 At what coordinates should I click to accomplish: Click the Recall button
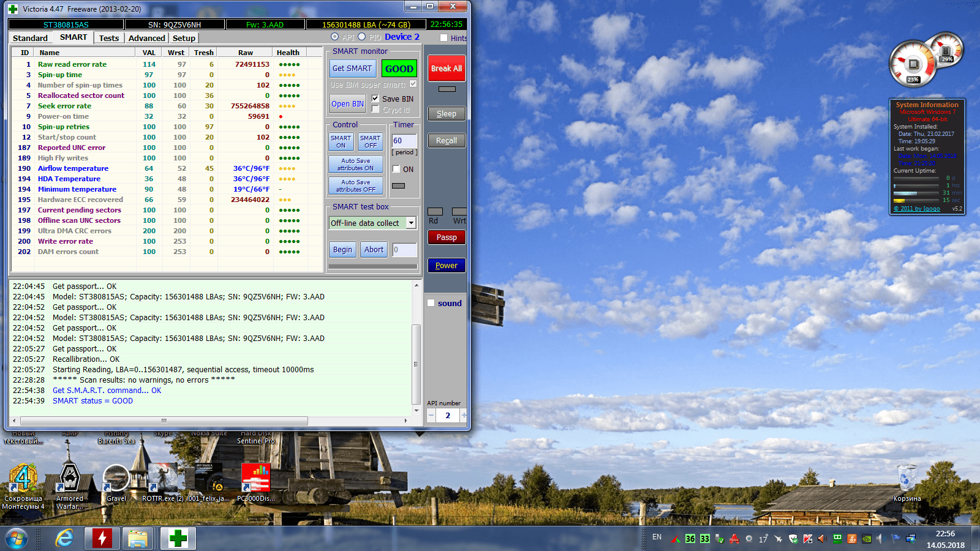pos(447,141)
